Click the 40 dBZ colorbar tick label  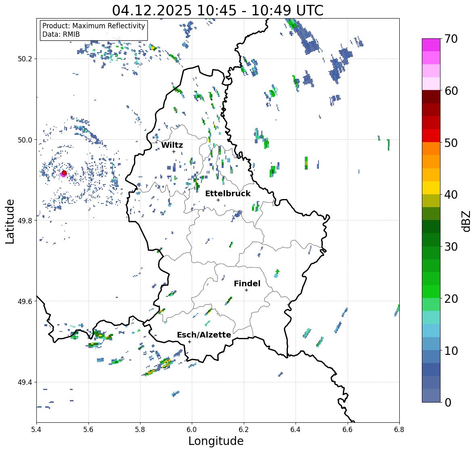point(451,195)
